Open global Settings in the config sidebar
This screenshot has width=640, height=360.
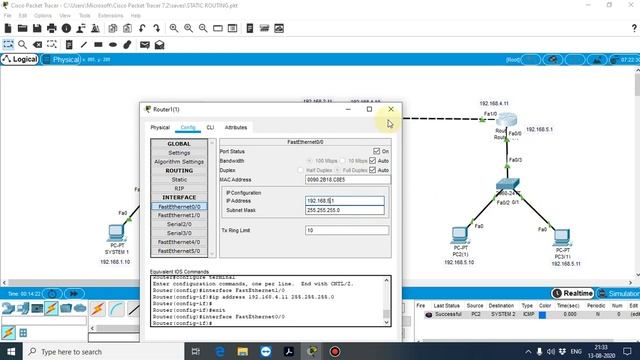point(179,153)
